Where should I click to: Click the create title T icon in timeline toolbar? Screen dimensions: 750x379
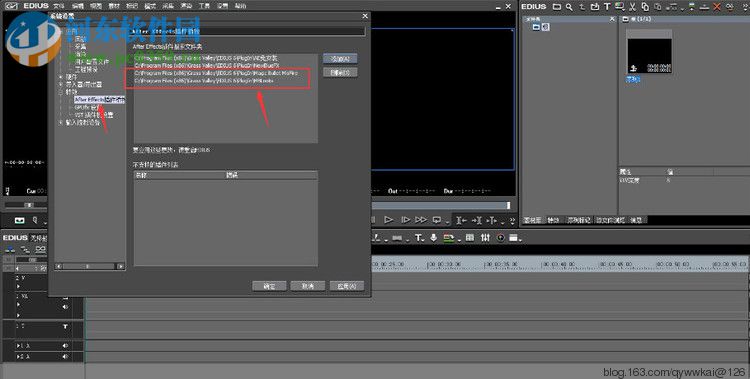pyautogui.click(x=418, y=238)
